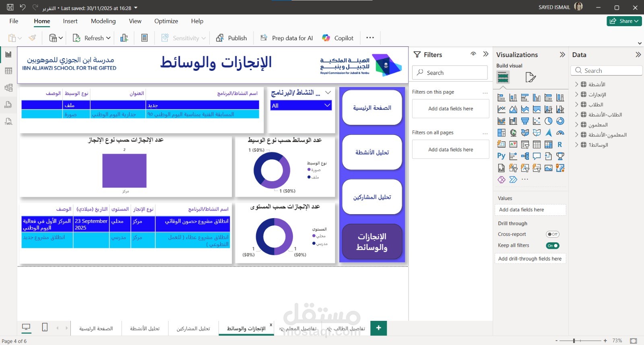The width and height of the screenshot is (644, 345).
Task: Click the Save icon in title bar
Action: 10,7
